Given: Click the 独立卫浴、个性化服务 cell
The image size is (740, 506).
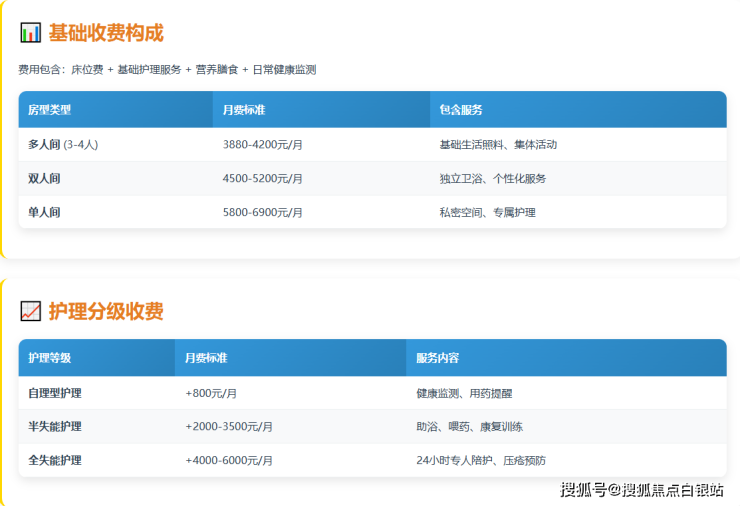Looking at the screenshot, I should coord(493,178).
